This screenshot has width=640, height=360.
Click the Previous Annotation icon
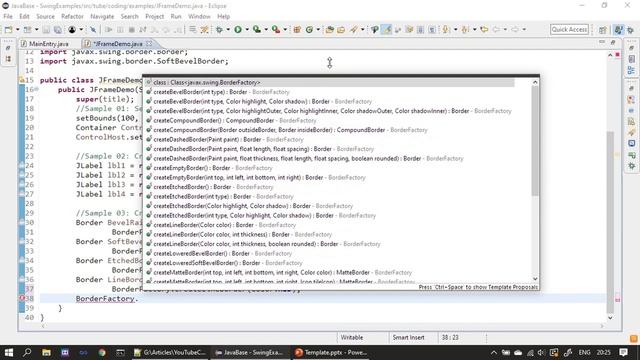[x=465, y=29]
